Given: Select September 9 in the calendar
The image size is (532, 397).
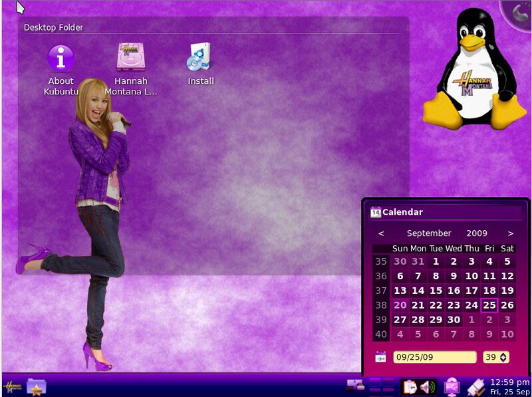Looking at the screenshot, I should (x=454, y=276).
